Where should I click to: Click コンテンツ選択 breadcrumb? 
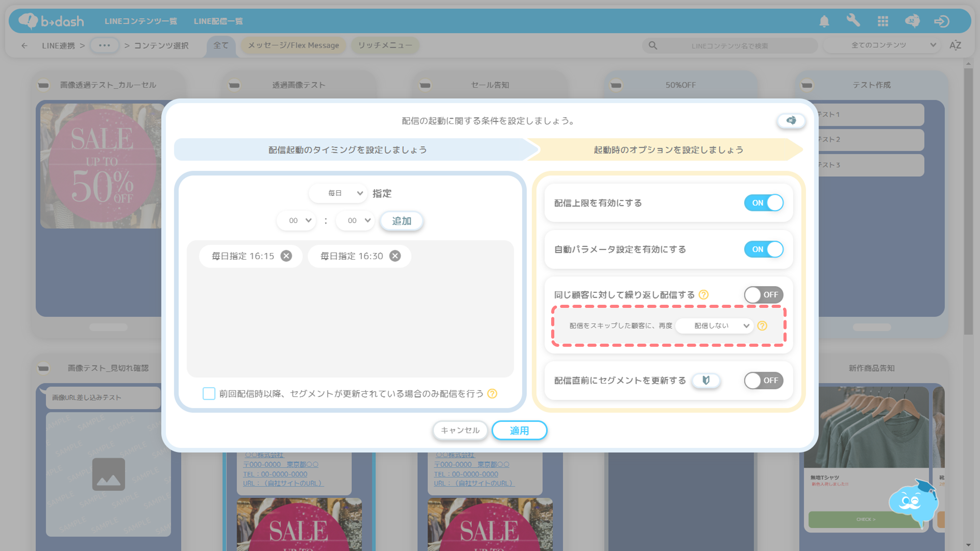coord(161,46)
